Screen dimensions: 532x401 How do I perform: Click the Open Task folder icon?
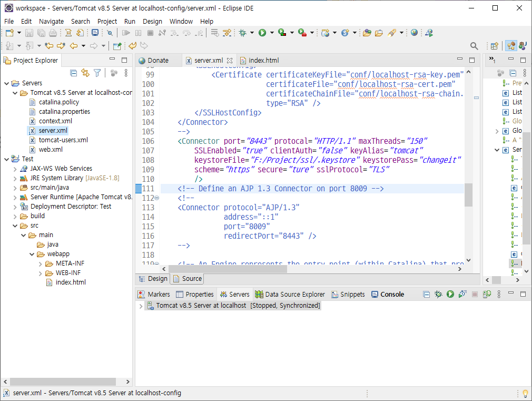pos(379,33)
